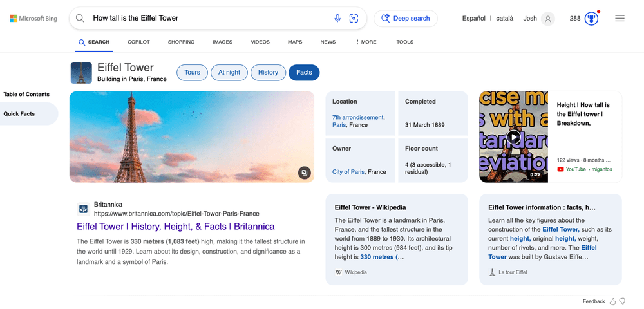
Task: Click into the search query text field
Action: [x=209, y=18]
